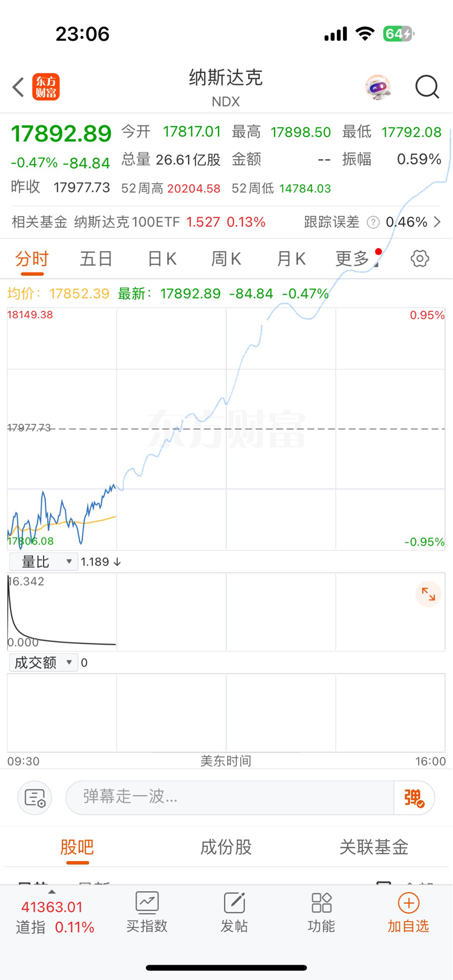The image size is (453, 980).
Task: Tap the back arrow icon
Action: pos(18,87)
